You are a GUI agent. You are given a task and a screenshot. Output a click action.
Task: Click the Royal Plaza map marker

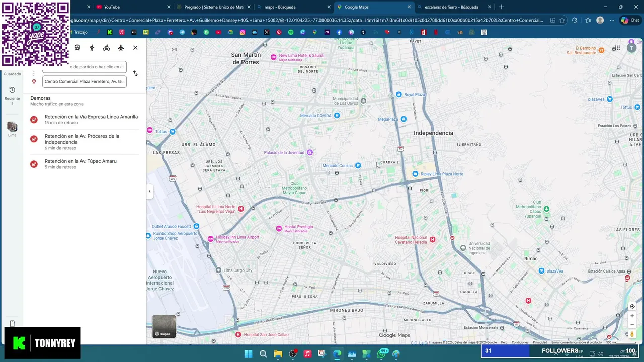[x=399, y=94]
